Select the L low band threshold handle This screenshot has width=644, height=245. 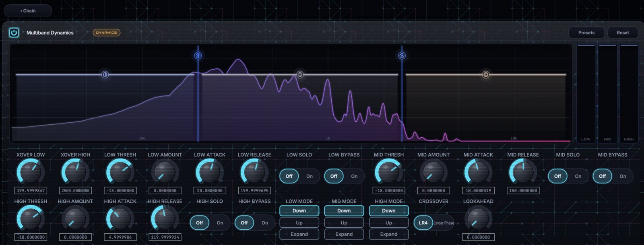pos(105,74)
